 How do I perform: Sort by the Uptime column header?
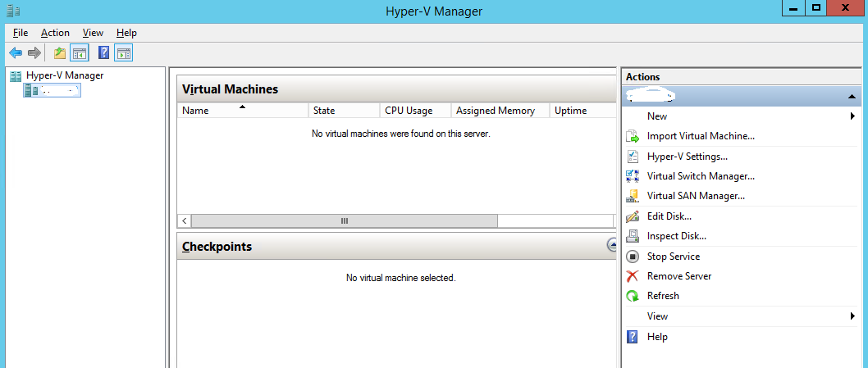pos(582,110)
